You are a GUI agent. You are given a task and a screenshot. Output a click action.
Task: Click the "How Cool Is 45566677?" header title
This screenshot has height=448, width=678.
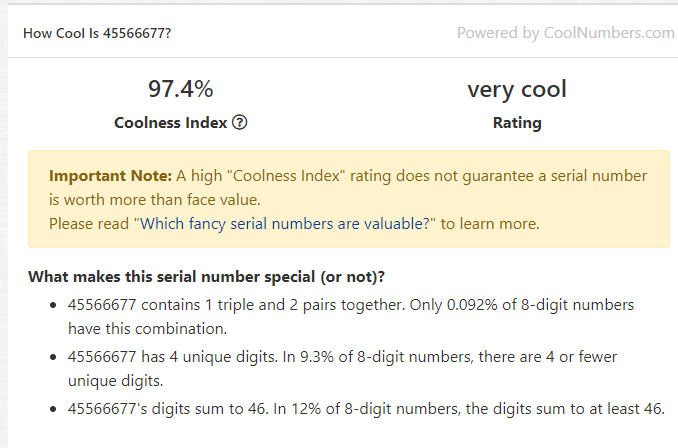tap(97, 33)
